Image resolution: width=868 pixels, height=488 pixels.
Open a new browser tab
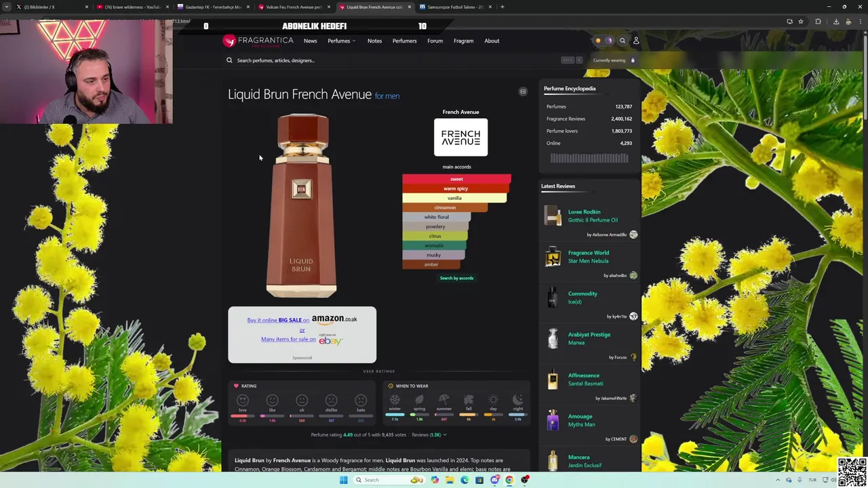(x=502, y=7)
